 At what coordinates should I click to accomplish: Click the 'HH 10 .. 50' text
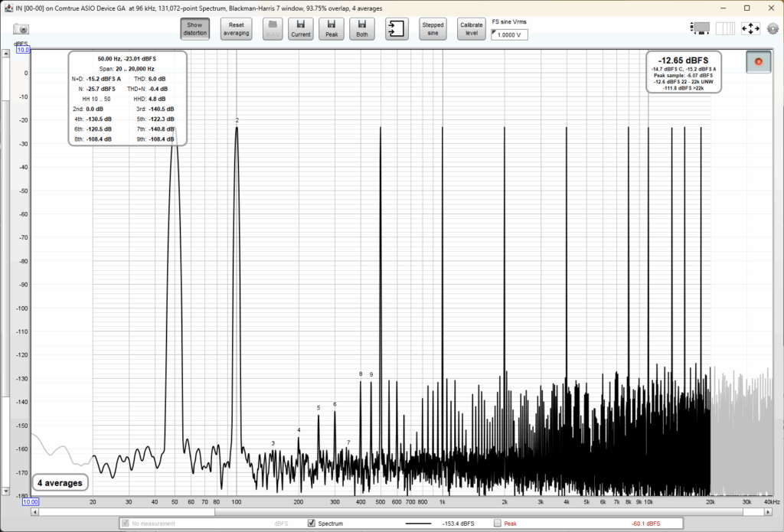coord(96,99)
